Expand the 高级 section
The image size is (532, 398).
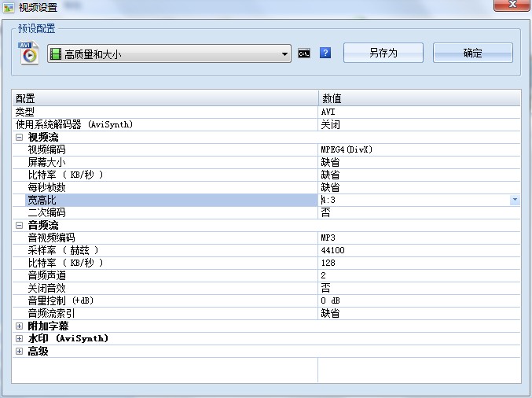pos(20,351)
